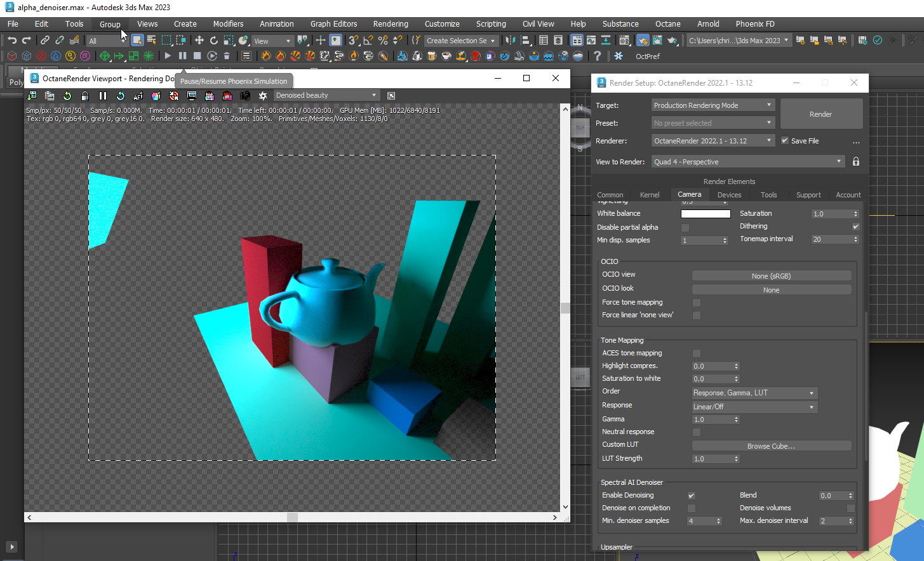The height and width of the screenshot is (561, 924).
Task: Open the Rendering menu
Action: point(391,24)
